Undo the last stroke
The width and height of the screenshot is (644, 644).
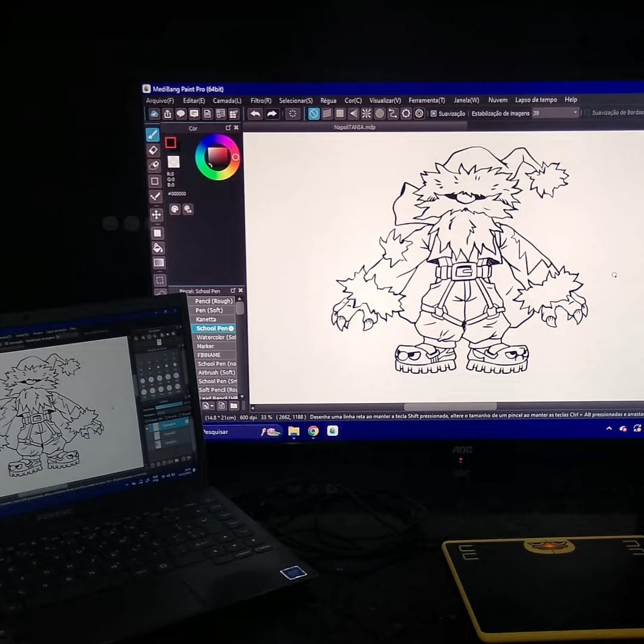coord(255,114)
